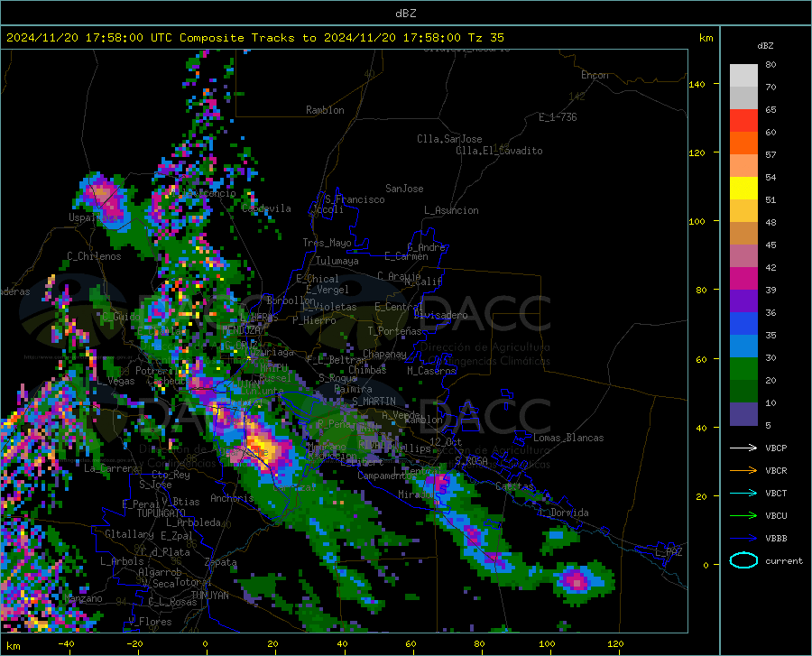
Task: Click the Chapanay map label
Action: tap(384, 354)
